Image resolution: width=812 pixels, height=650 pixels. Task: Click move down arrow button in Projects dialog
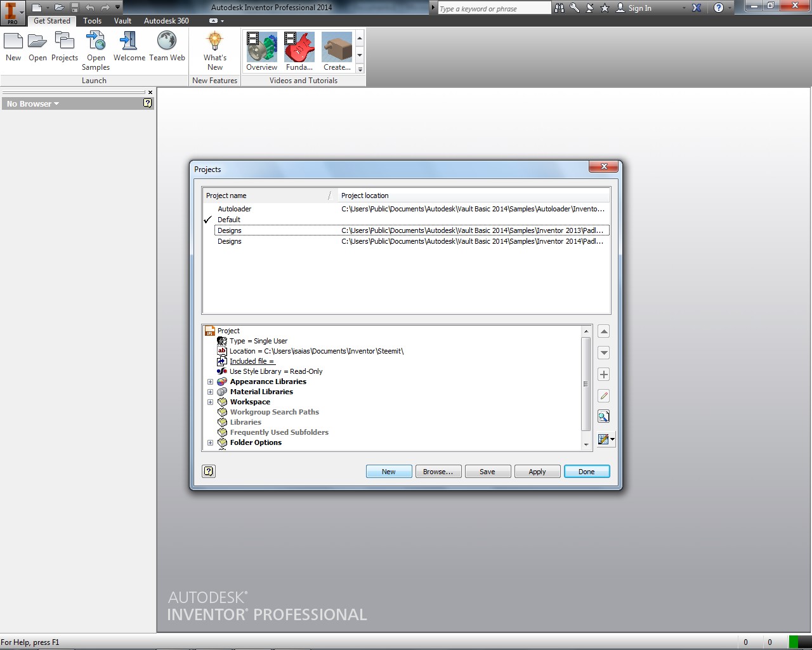(x=604, y=352)
